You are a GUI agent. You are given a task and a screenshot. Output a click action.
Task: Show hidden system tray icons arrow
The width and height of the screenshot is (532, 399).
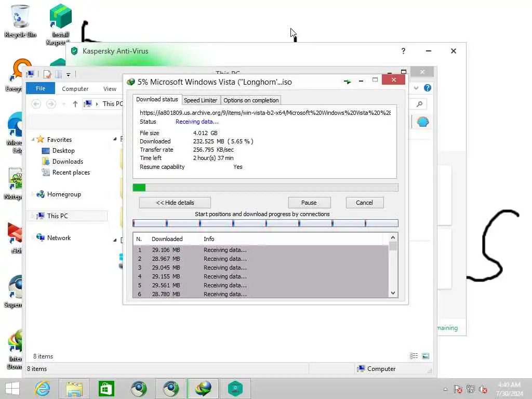point(445,389)
